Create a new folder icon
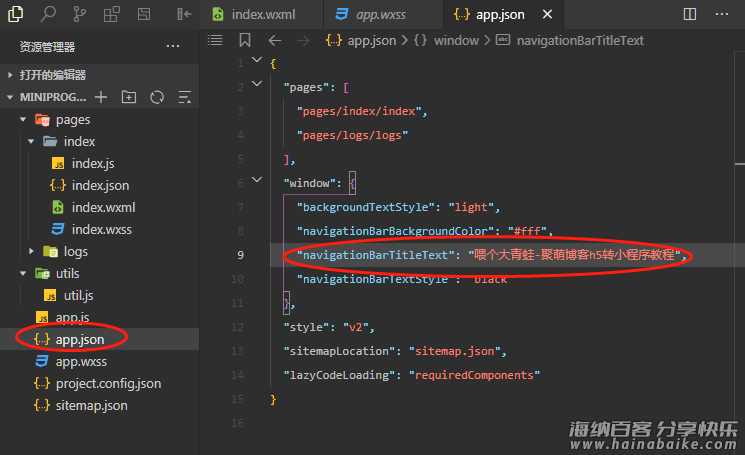Screen dimensions: 745x455 pyautogui.click(x=129, y=97)
